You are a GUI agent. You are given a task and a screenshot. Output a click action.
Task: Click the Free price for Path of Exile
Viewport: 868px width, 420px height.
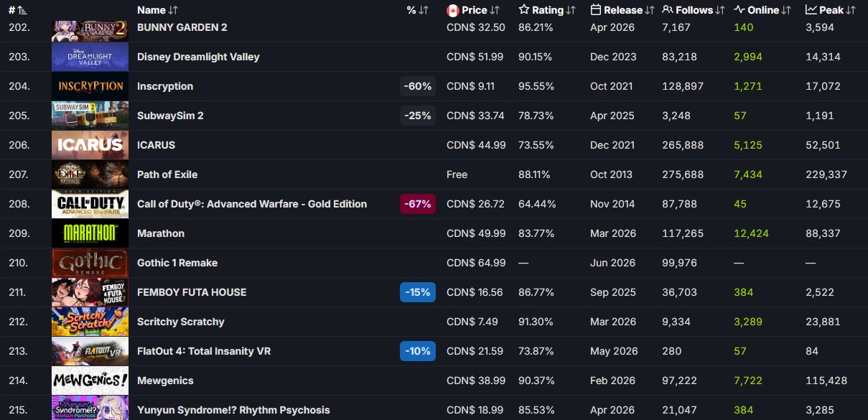[x=457, y=174]
